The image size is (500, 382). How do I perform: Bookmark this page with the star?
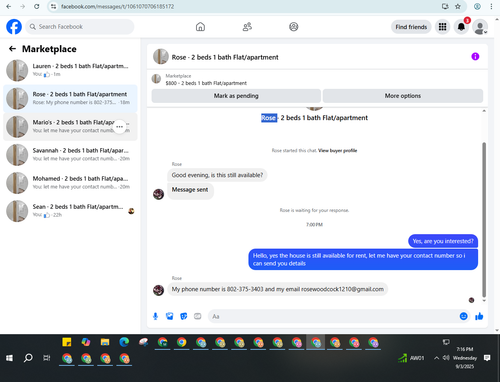pos(458,6)
